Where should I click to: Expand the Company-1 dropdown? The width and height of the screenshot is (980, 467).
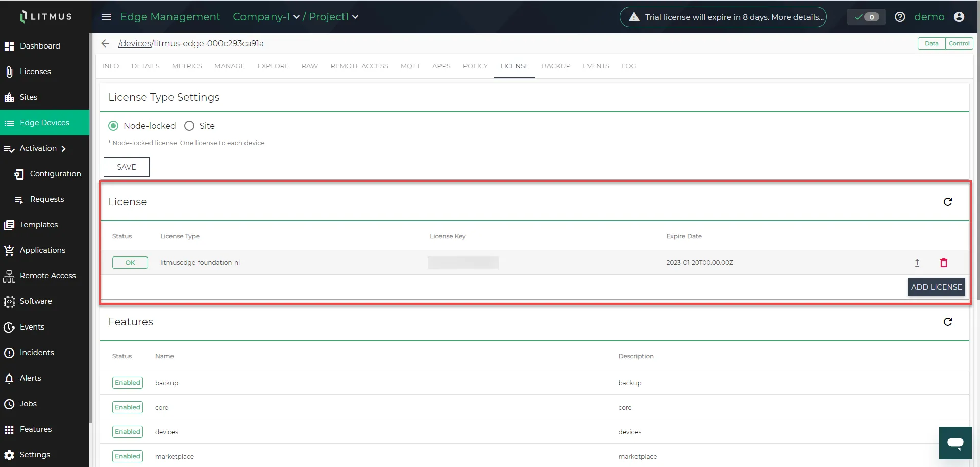[x=266, y=17]
